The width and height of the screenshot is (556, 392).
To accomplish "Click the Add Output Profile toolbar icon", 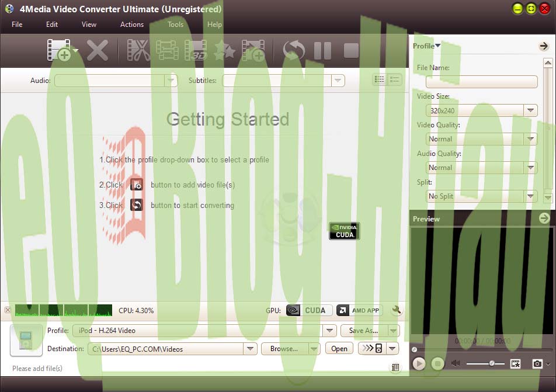I will pyautogui.click(x=253, y=50).
